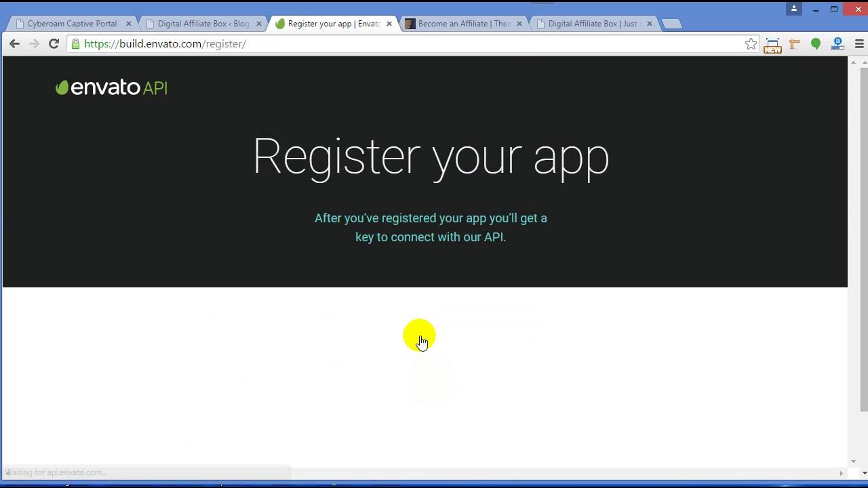Click the Envato API logo

pos(111,87)
